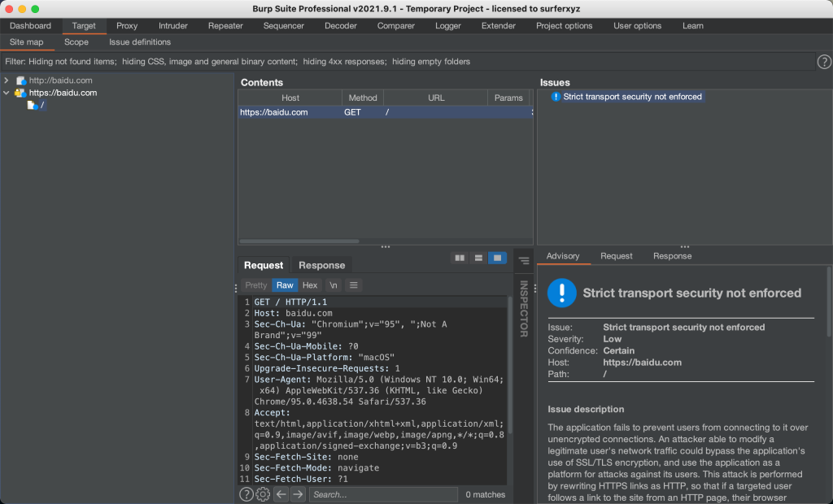Select the http://baidu.com tree label

click(60, 80)
